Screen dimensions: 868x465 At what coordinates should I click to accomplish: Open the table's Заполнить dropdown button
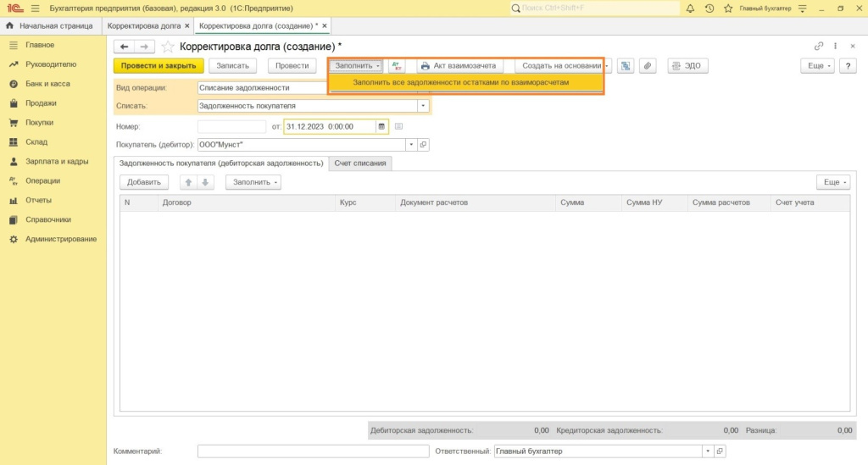pyautogui.click(x=253, y=182)
